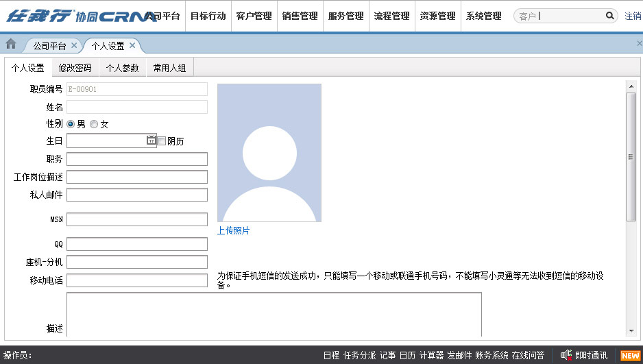Viewport: 643px width, 364px height.
Task: Open the 系统管理 menu
Action: (483, 16)
